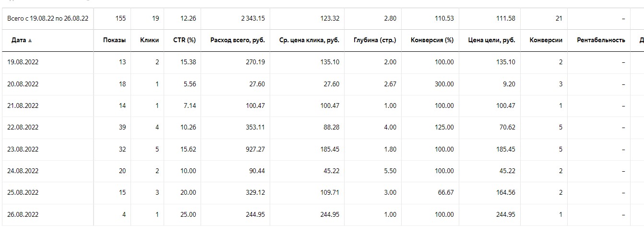The width and height of the screenshot is (644, 235).
Task: Sort by Цена цели, руб. header
Action: (491, 40)
